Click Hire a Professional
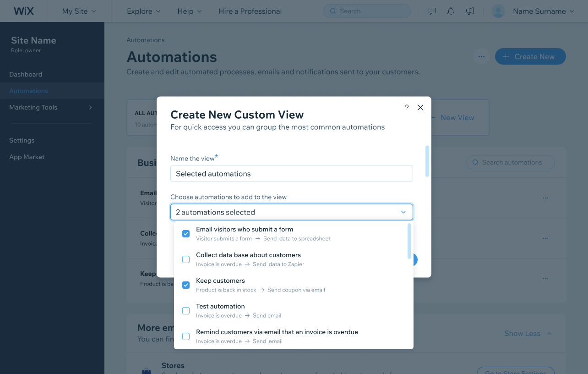Viewport: 588px width, 374px height. [250, 11]
